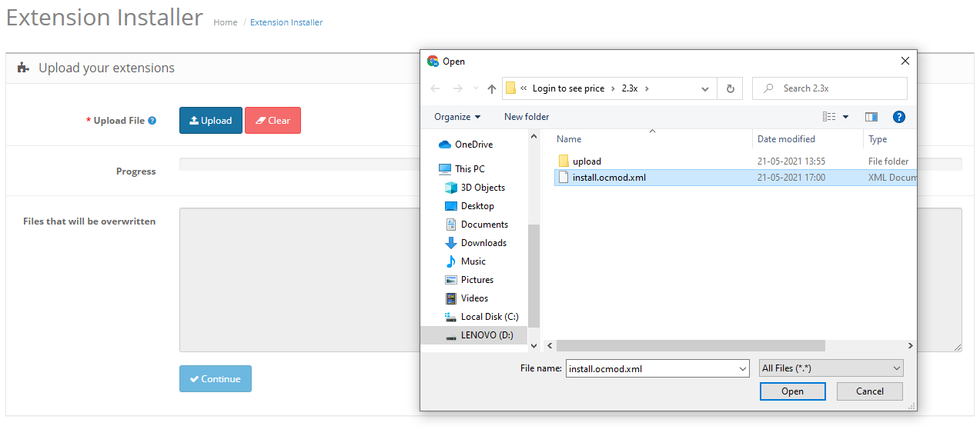Click the upload folder icon
Viewport: 980px width, 436px height.
(564, 161)
